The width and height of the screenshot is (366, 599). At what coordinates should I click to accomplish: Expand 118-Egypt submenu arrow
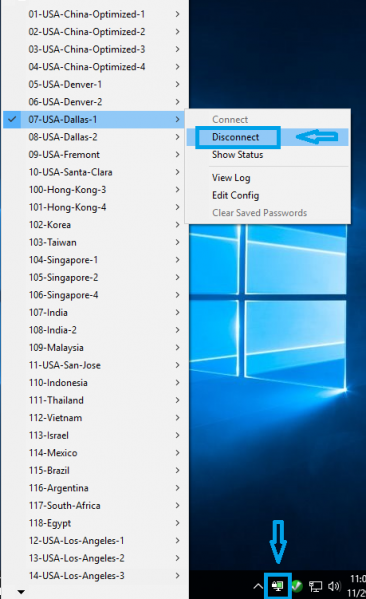tap(178, 523)
